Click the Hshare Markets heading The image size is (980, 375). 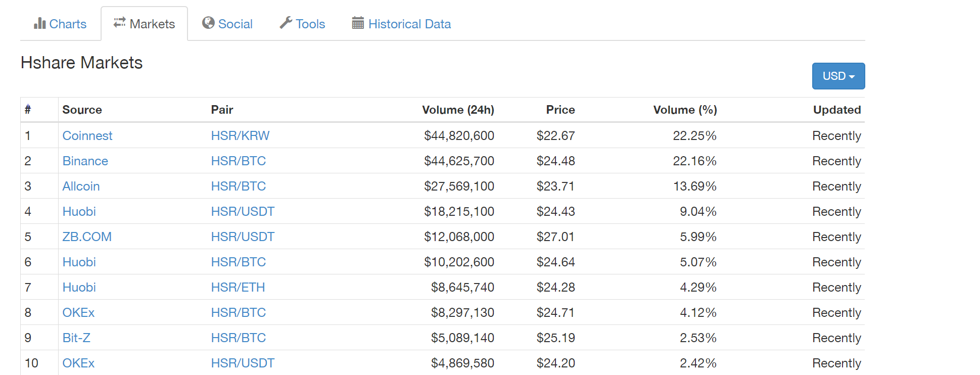click(81, 63)
